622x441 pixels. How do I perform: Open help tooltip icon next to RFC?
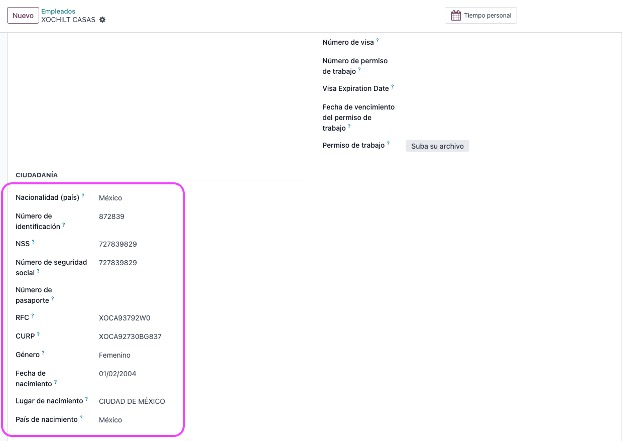click(x=33, y=316)
